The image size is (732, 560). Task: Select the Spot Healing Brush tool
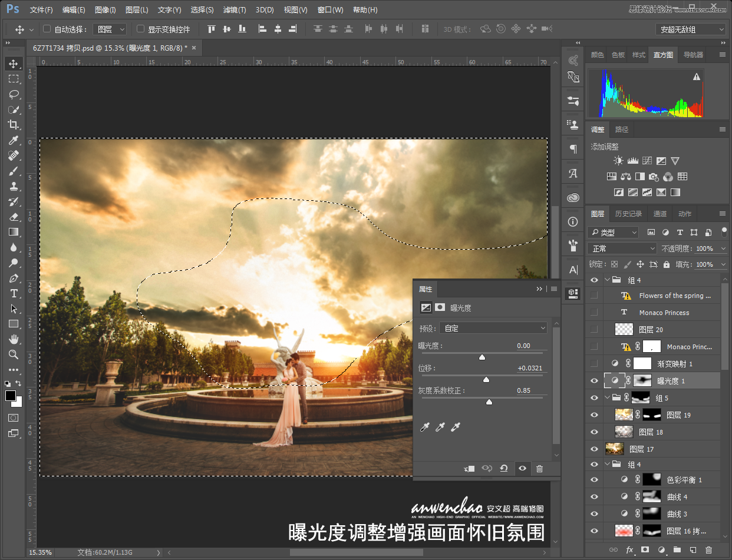(x=13, y=155)
